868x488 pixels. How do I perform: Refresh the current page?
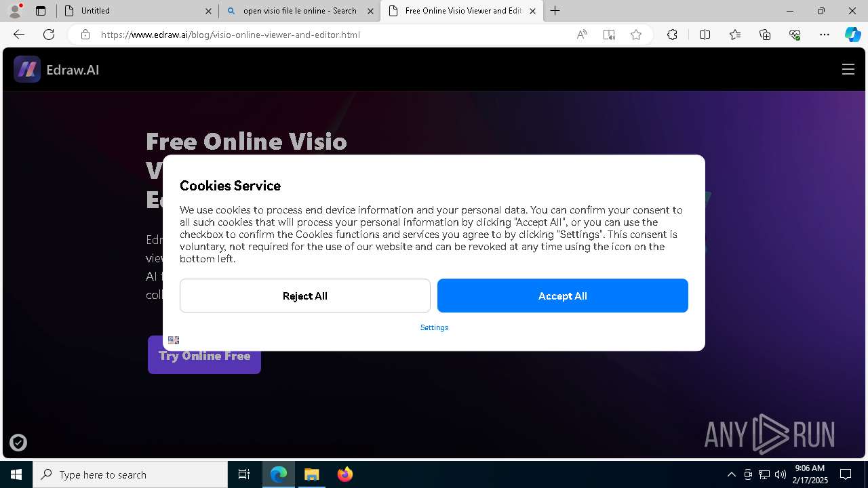(49, 35)
